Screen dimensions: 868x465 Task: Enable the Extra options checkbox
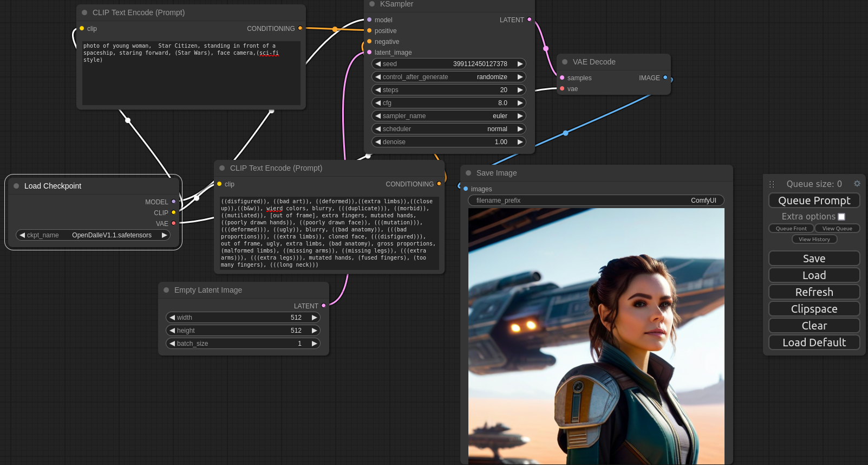pyautogui.click(x=841, y=217)
